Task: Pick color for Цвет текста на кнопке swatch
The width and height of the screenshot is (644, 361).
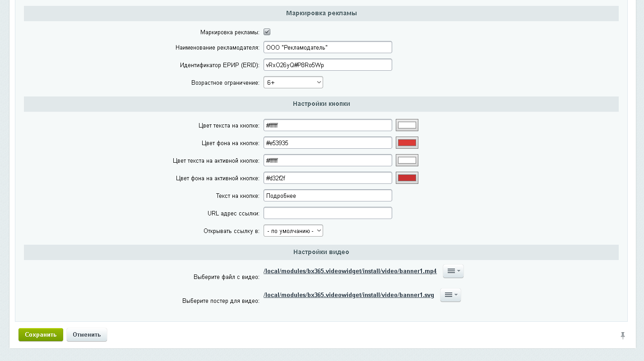Action: [x=407, y=125]
